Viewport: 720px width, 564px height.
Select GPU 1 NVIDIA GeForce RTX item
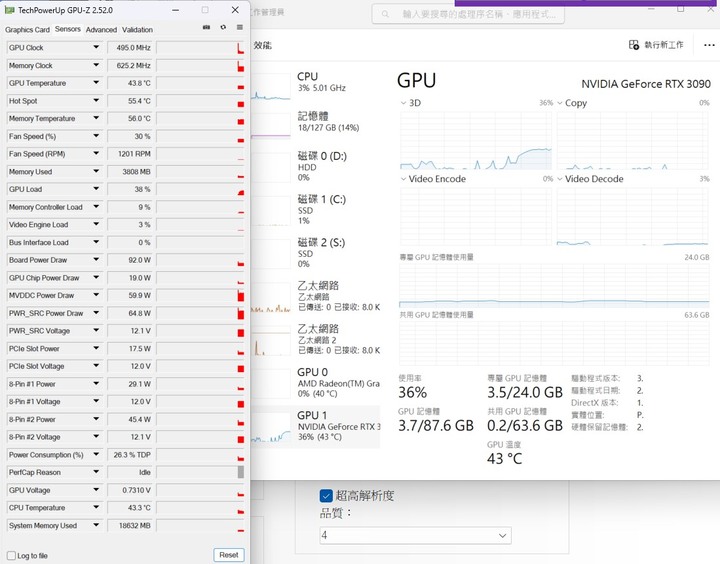tap(316, 426)
